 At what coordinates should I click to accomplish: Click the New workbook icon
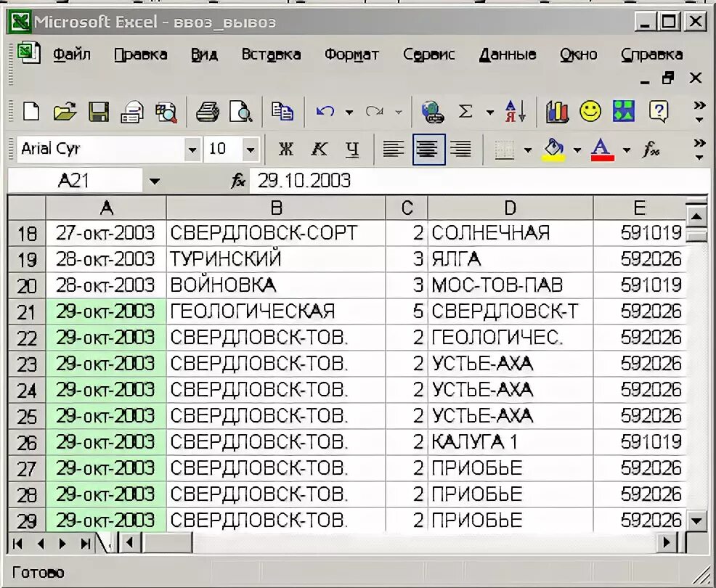click(30, 111)
